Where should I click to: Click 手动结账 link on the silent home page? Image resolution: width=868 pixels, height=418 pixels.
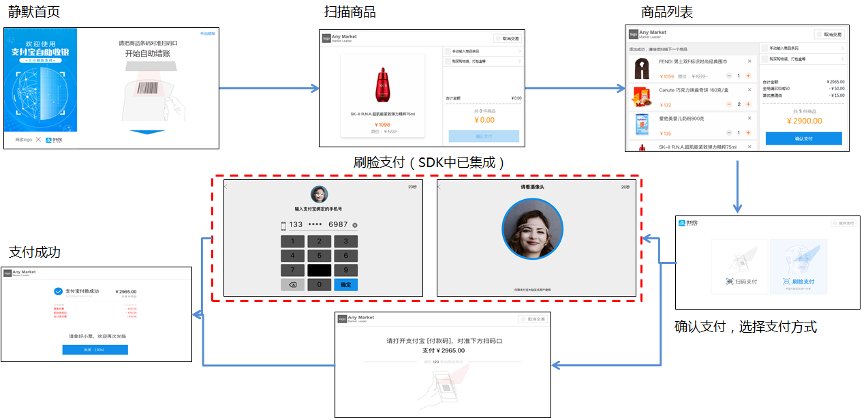207,33
